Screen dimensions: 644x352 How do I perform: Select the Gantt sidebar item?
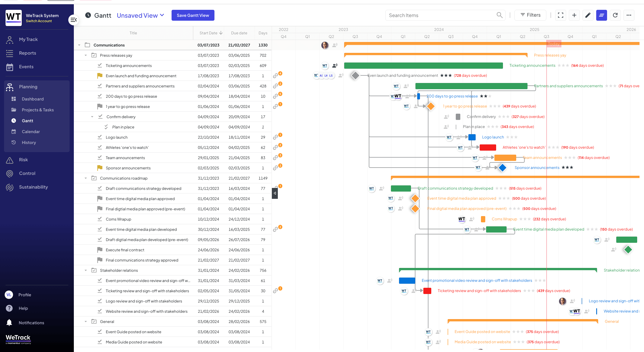pyautogui.click(x=27, y=121)
